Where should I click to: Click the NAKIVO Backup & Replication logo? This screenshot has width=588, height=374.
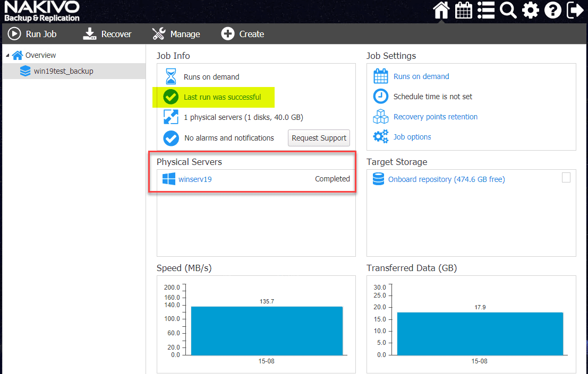coord(41,10)
